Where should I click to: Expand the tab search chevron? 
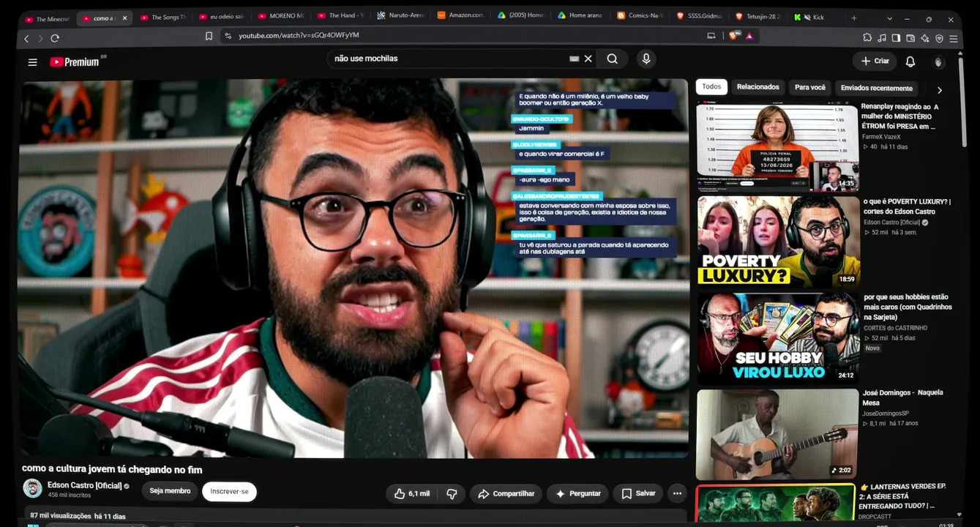point(889,18)
